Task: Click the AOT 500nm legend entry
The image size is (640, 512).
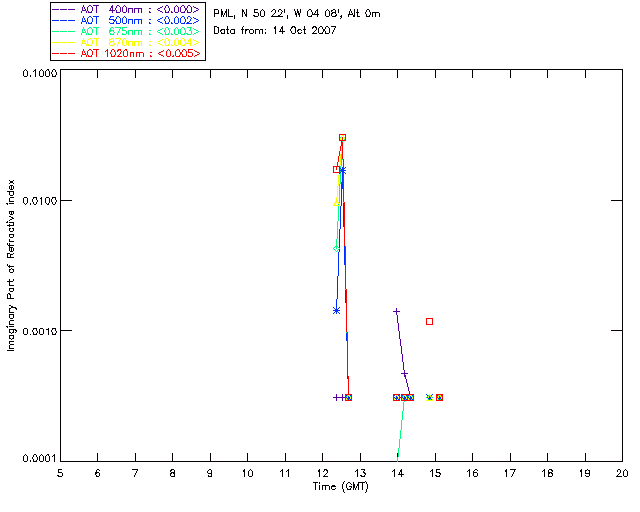Action: click(127, 20)
